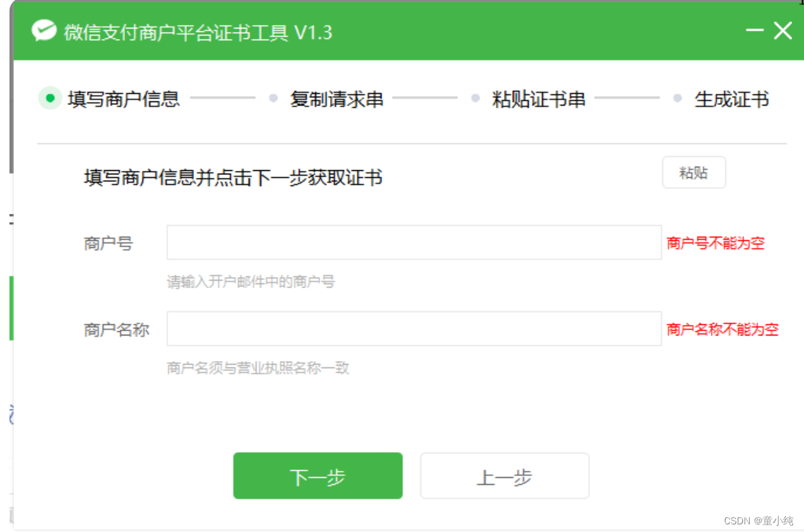Viewport: 804px width, 532px height.
Task: Focus the 商户名称 input field
Action: click(413, 329)
